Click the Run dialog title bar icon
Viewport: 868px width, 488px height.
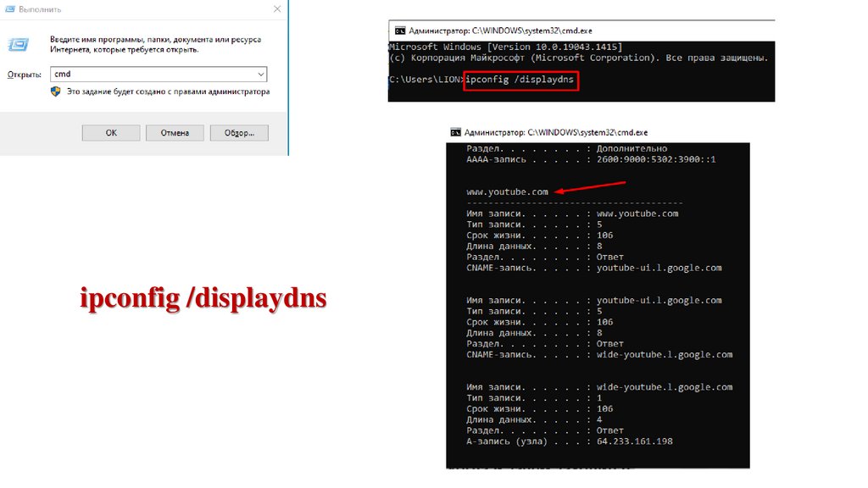coord(9,8)
